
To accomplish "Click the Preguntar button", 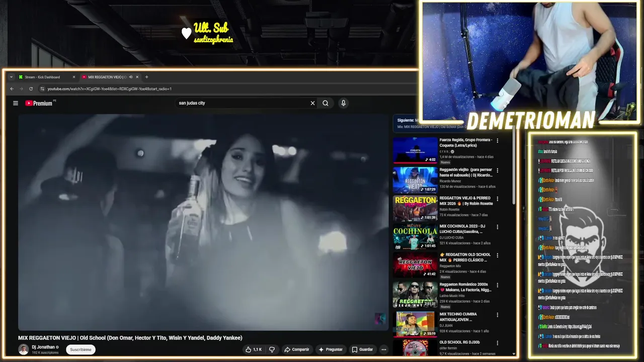I will (x=331, y=349).
